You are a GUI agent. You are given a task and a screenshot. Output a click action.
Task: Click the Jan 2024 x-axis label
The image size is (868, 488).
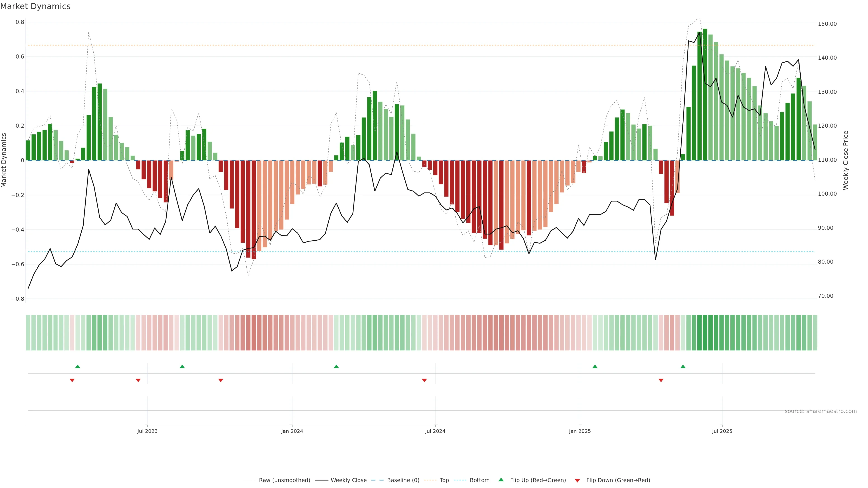(292, 431)
